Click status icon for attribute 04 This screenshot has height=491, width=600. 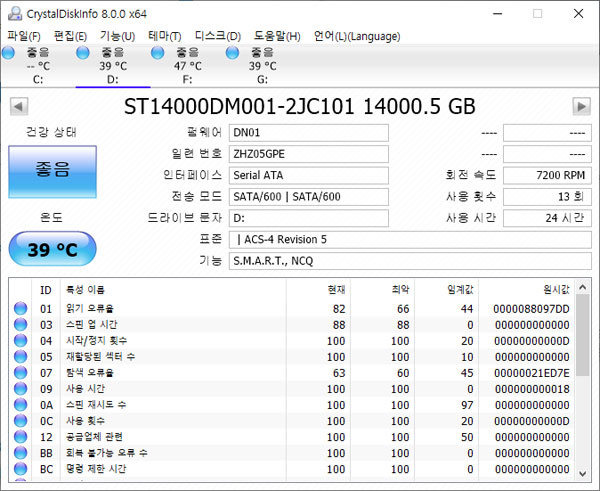21,341
